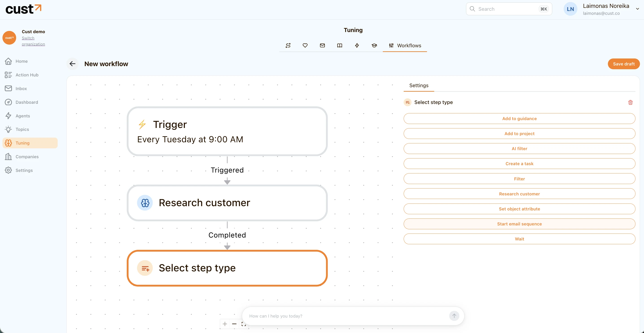Open Dashboard in the sidebar
This screenshot has width=644, height=333.
click(x=30, y=102)
